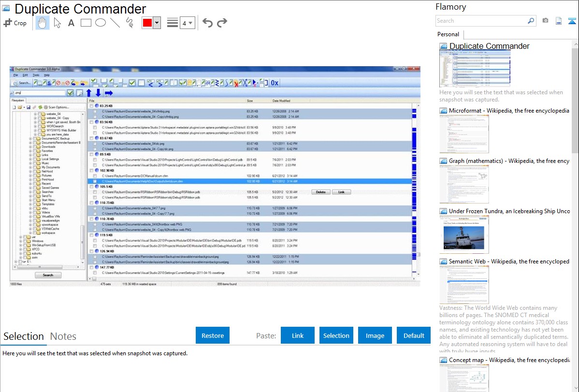Click the .png filter text field

[39, 93]
